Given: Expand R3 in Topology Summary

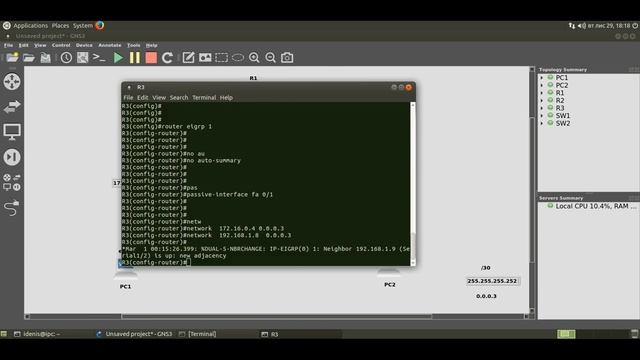Looking at the screenshot, I should tap(542, 108).
